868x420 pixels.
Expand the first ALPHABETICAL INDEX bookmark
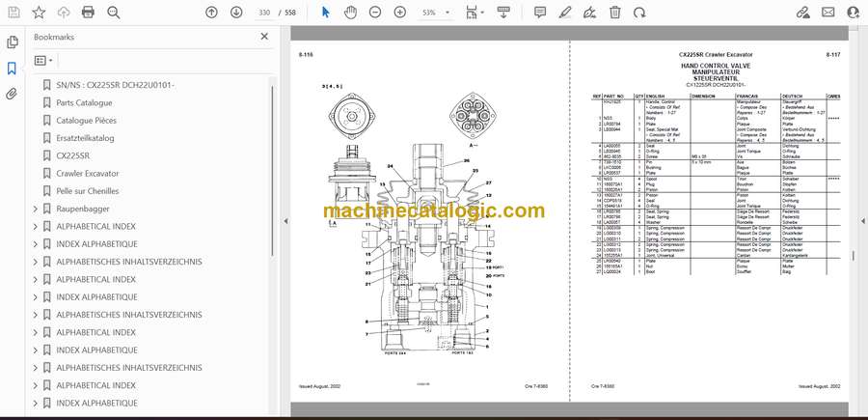tap(36, 227)
